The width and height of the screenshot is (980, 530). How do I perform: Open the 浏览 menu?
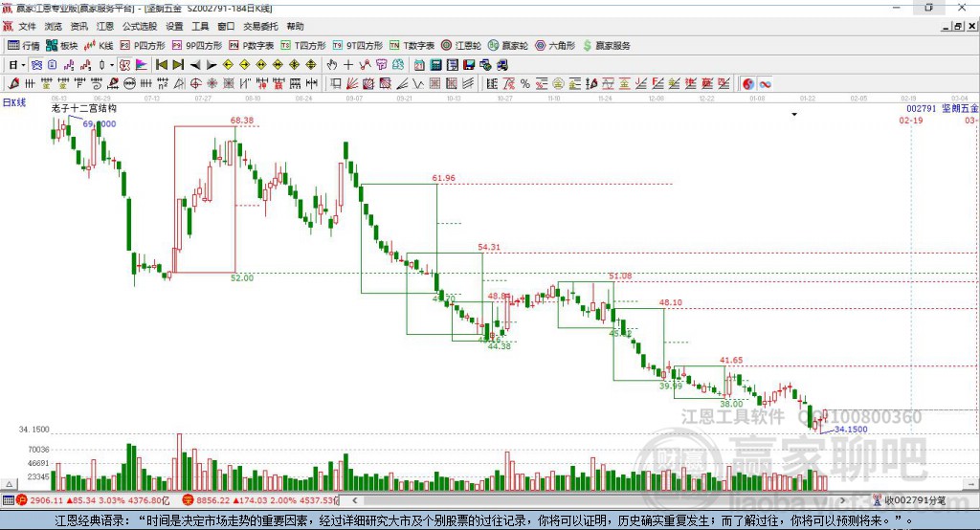tap(54, 26)
